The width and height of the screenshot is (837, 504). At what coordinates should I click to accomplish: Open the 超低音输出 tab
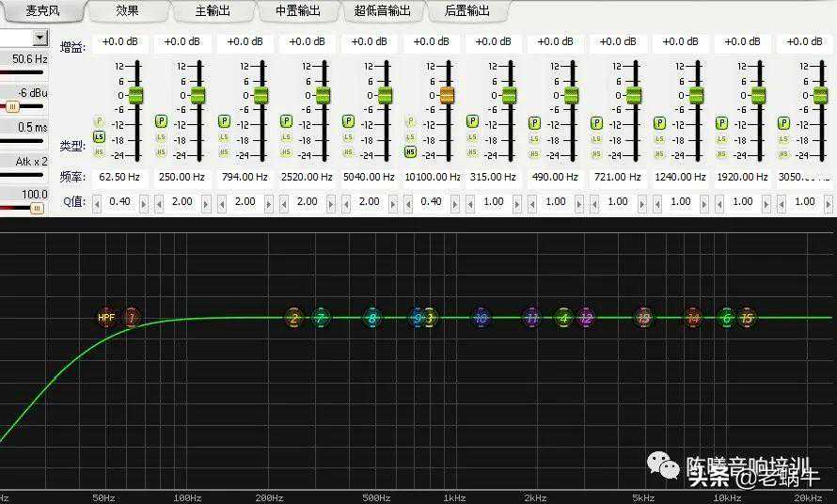[x=382, y=11]
